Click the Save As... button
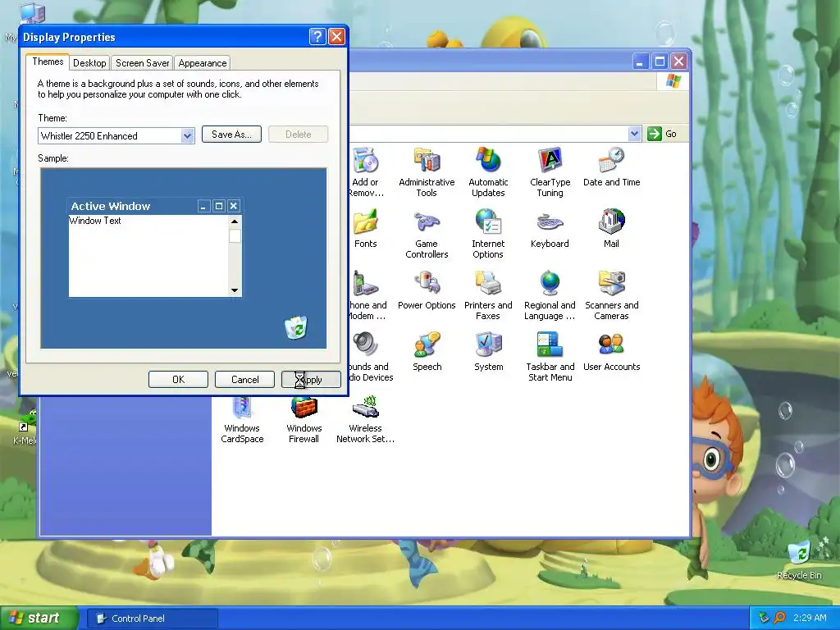840x630 pixels. coord(231,135)
